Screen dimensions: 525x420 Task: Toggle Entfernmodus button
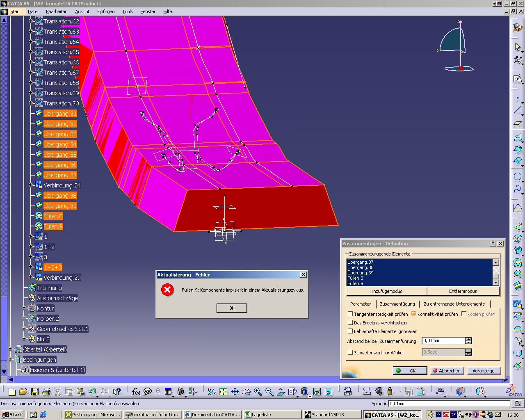tap(463, 291)
